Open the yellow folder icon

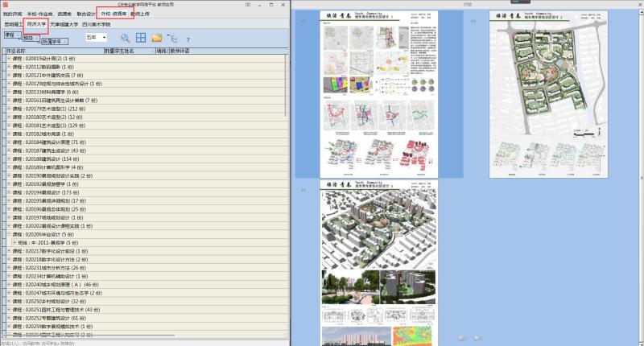point(157,38)
